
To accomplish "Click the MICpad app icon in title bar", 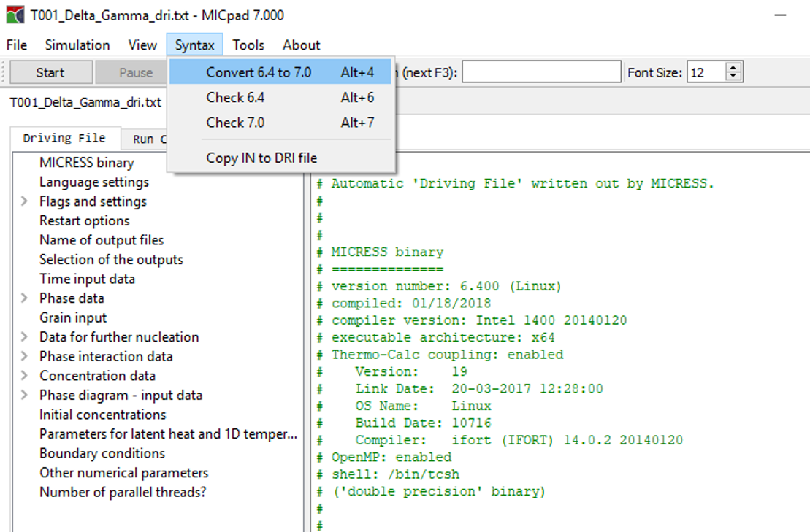I will point(14,15).
